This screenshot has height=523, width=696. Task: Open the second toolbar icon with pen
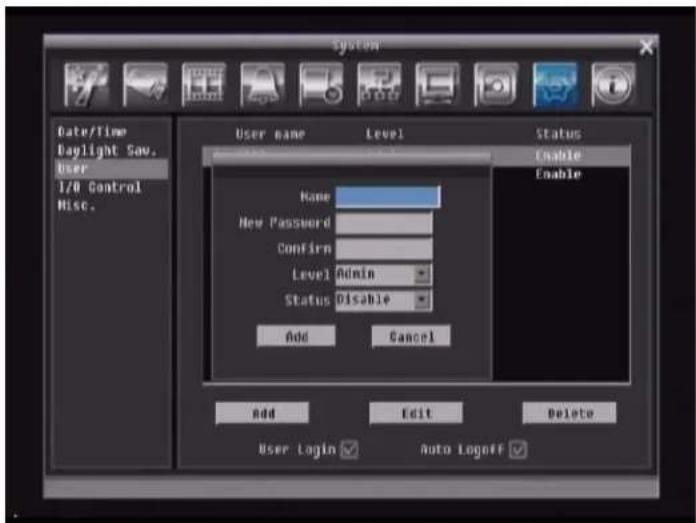click(x=145, y=84)
